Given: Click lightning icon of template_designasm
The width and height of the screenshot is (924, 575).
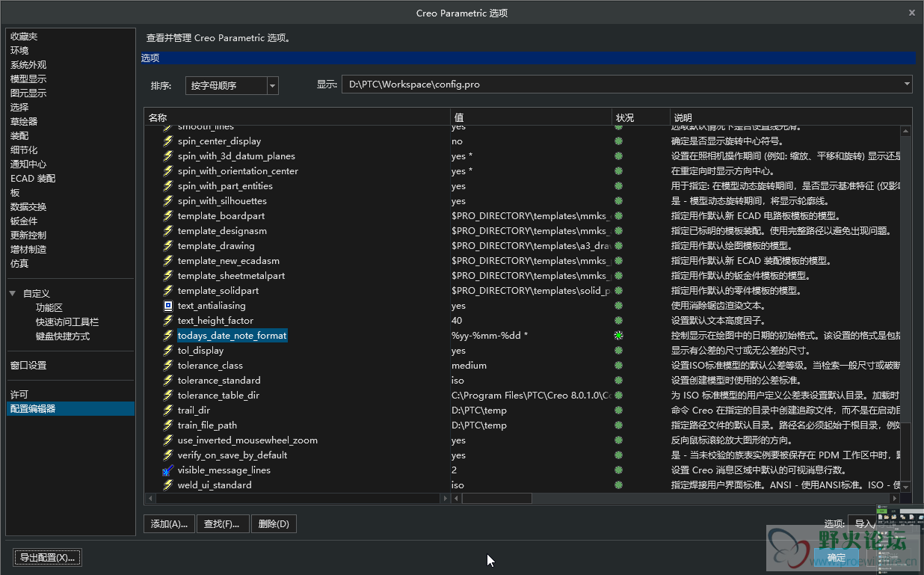Looking at the screenshot, I should coord(168,231).
